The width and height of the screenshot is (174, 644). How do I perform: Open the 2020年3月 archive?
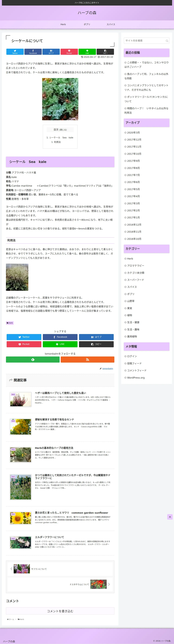(133, 133)
